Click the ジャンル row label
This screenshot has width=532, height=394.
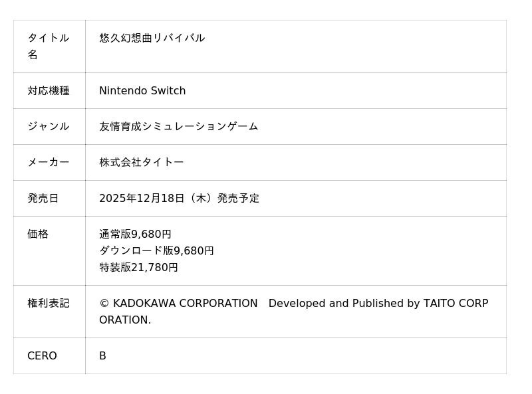(x=48, y=127)
